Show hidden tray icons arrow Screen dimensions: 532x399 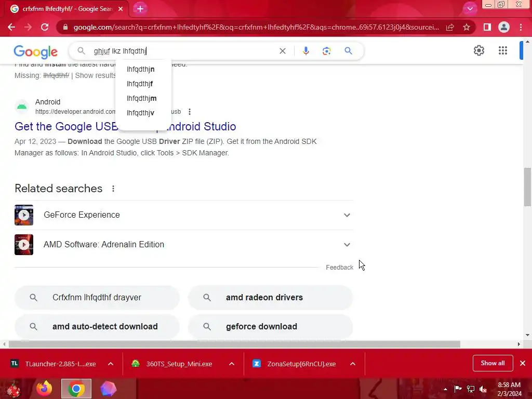[445, 389]
